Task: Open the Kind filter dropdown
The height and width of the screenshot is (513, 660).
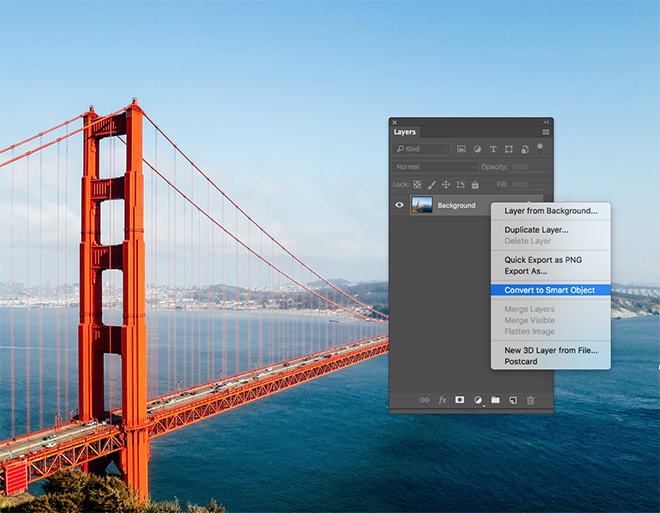Action: [x=422, y=149]
